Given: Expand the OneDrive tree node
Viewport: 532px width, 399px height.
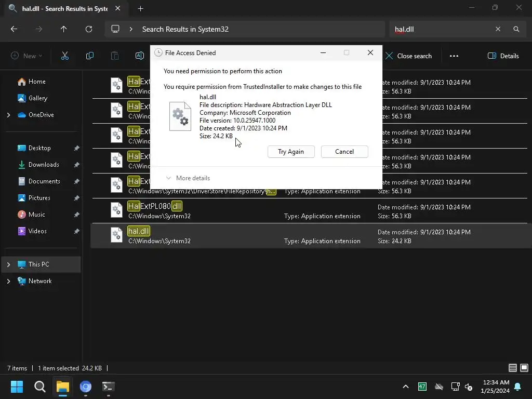Looking at the screenshot, I should [8, 115].
